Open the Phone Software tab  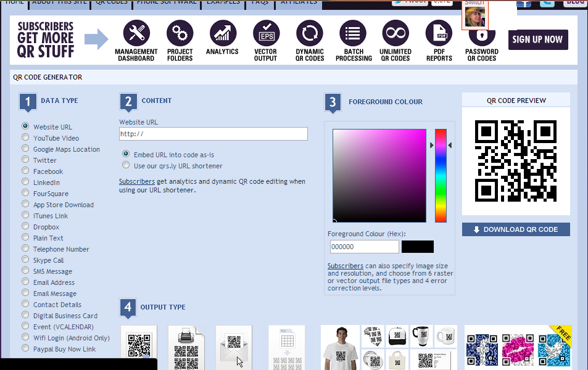(167, 3)
